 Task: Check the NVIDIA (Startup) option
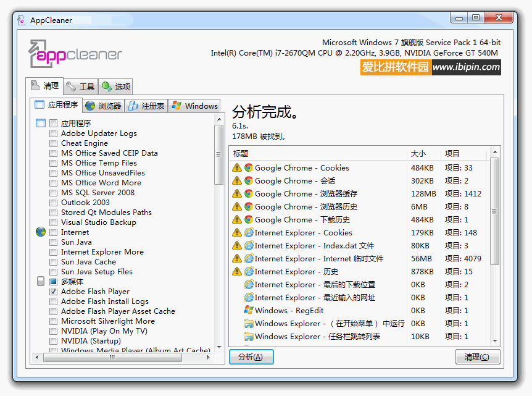(x=53, y=340)
